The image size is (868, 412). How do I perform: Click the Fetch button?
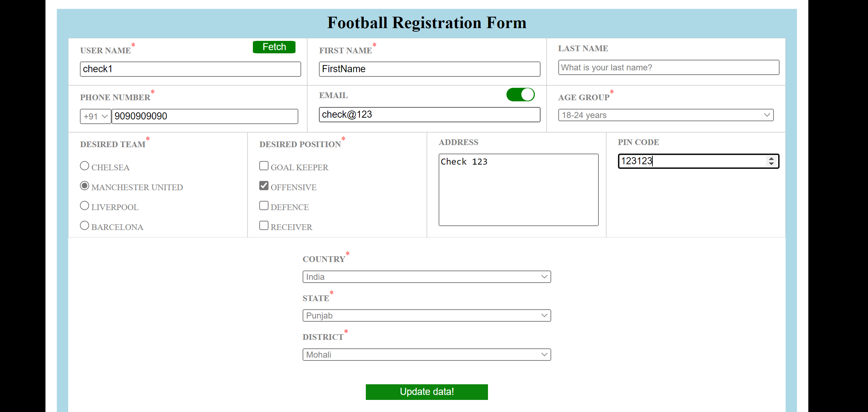click(273, 47)
